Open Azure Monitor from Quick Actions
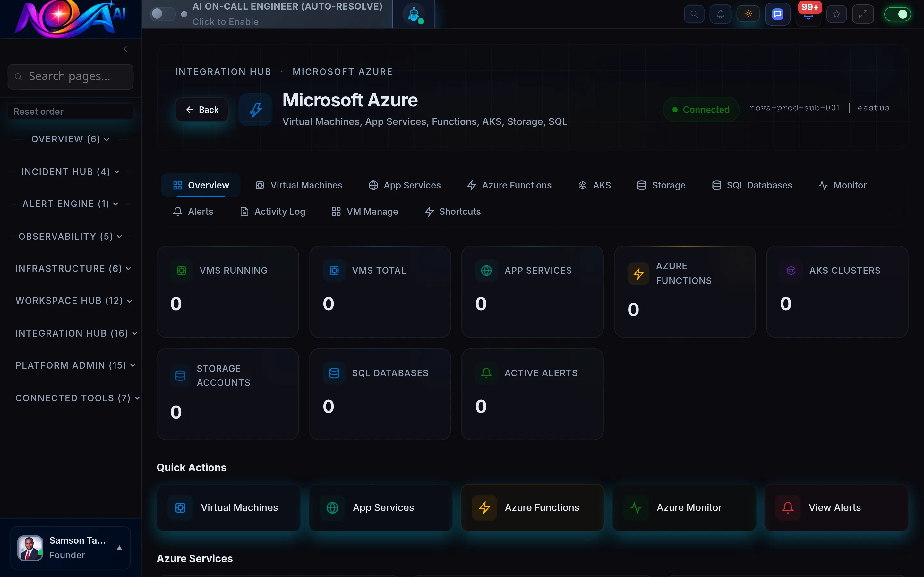Viewport: 924px width, 577px height. (684, 507)
